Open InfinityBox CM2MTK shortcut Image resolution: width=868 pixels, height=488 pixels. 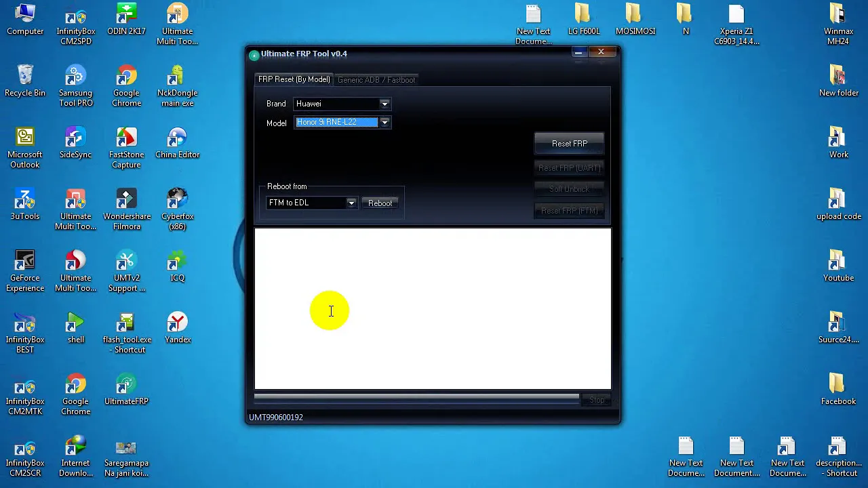point(25,394)
